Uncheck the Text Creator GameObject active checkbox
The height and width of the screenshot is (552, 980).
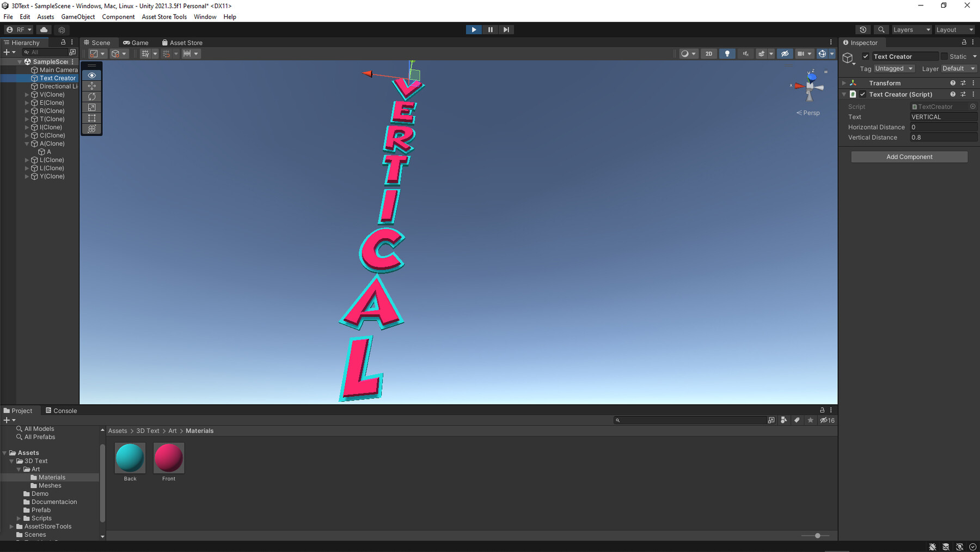[x=866, y=56]
